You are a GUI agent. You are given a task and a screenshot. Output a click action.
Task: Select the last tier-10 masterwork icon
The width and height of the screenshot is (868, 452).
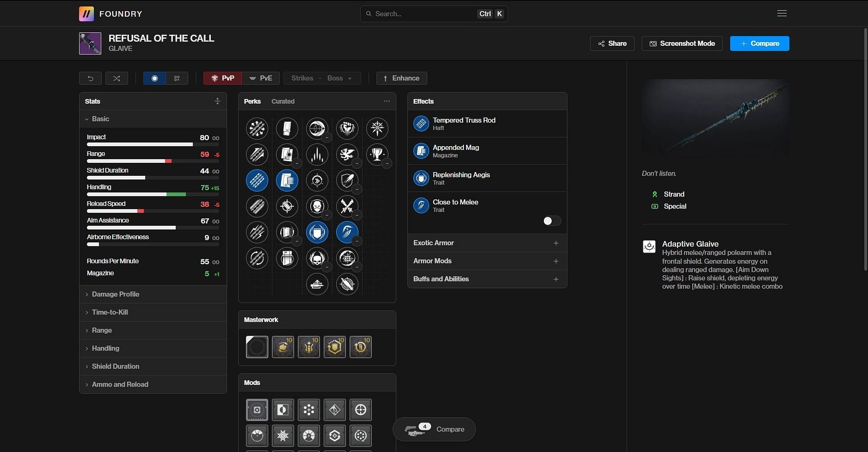click(x=361, y=347)
